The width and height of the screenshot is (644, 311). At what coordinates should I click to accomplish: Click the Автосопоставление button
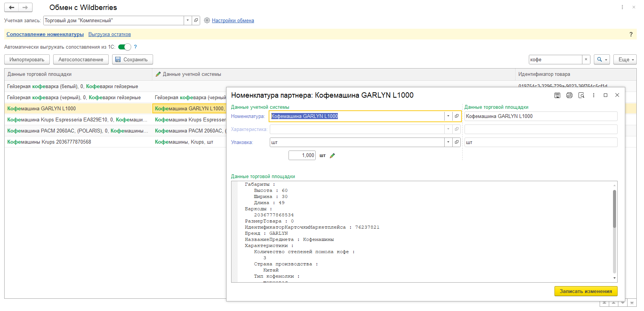point(81,59)
